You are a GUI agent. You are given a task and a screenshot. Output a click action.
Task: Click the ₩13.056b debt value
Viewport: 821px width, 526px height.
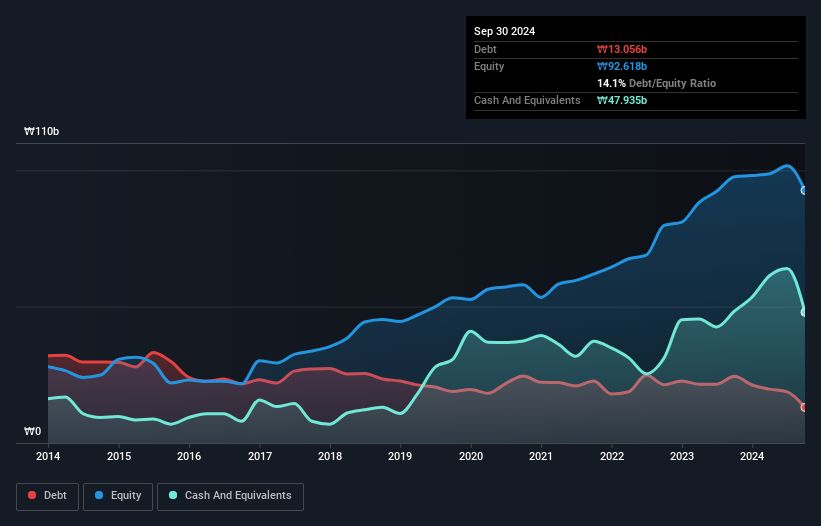click(622, 49)
